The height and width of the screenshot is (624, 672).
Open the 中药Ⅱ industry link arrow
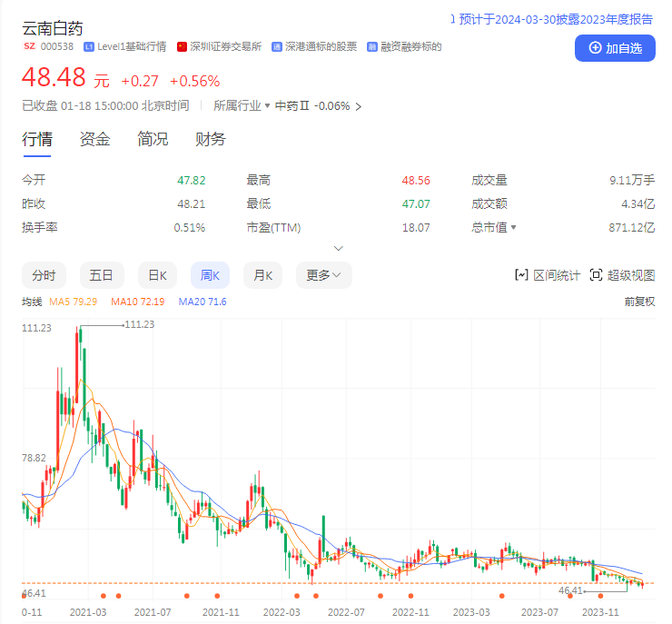pos(359,106)
